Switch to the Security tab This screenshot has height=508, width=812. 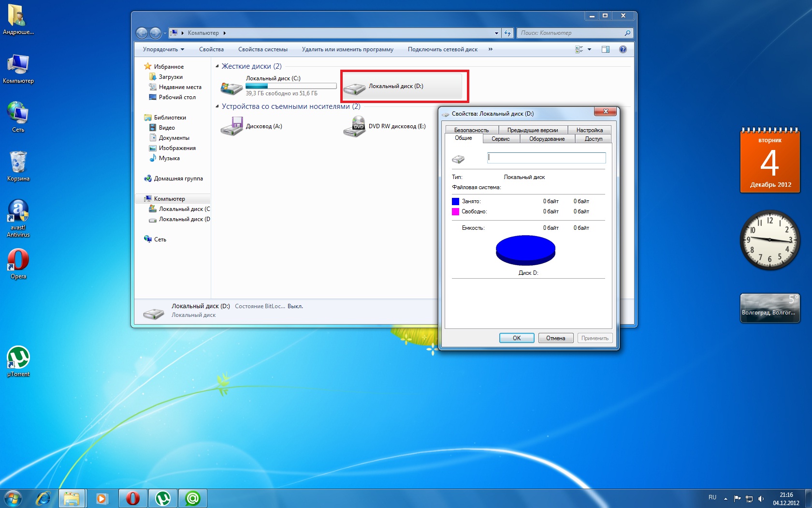(x=471, y=130)
